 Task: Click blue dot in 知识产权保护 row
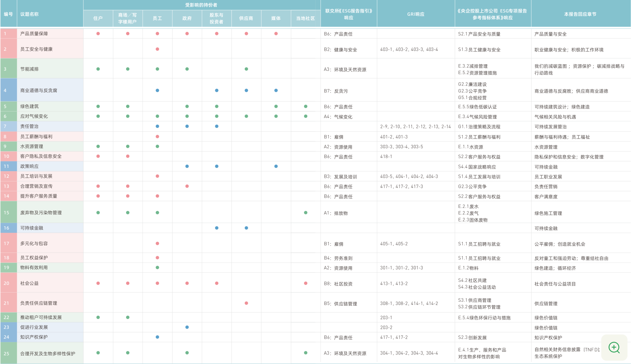[157, 337]
